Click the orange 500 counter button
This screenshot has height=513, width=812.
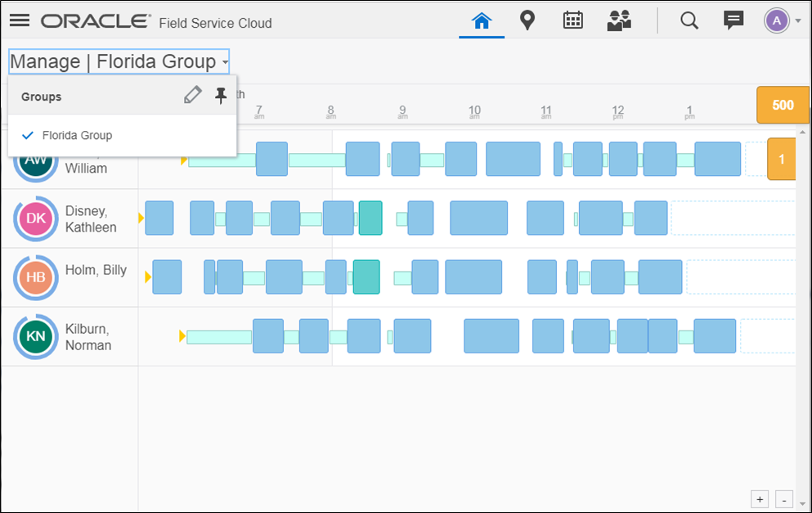783,105
